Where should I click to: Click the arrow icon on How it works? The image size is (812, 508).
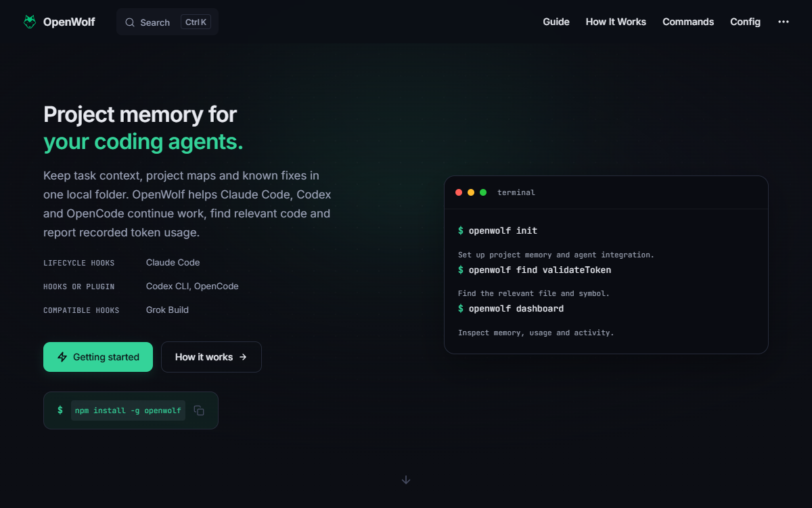(243, 357)
